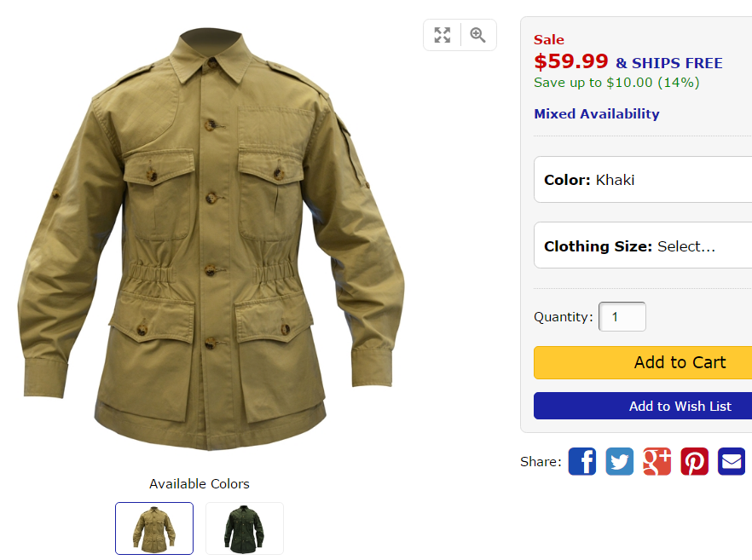This screenshot has height=560, width=752.
Task: Share product on Google Plus
Action: (x=657, y=461)
